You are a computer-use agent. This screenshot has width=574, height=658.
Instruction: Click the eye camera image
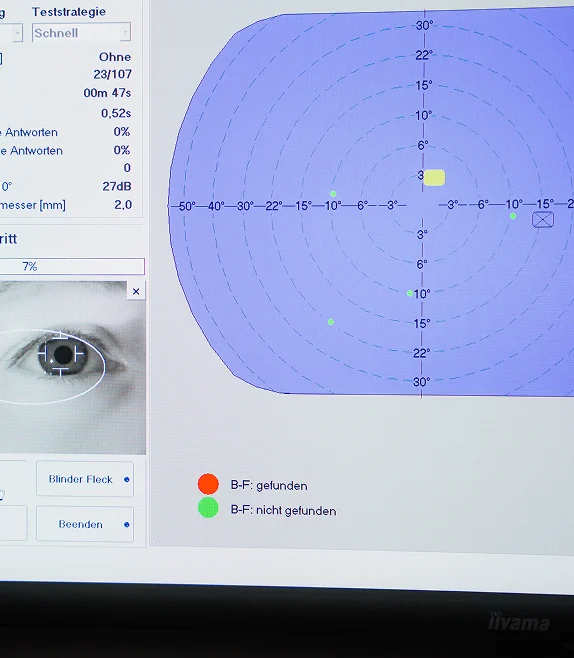[x=72, y=367]
